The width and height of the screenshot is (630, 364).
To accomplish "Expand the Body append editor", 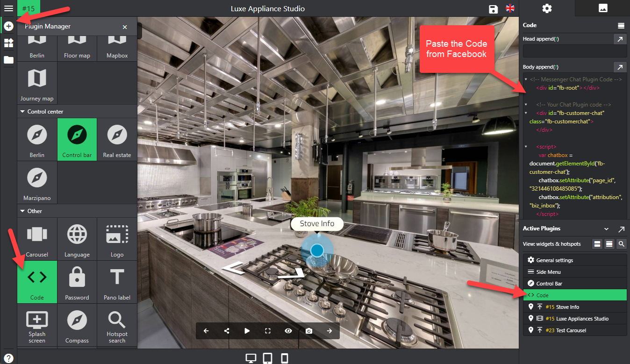I will tap(620, 67).
